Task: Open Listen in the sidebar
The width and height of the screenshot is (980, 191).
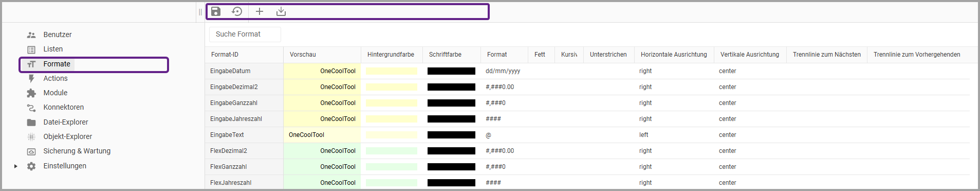Action: click(53, 49)
